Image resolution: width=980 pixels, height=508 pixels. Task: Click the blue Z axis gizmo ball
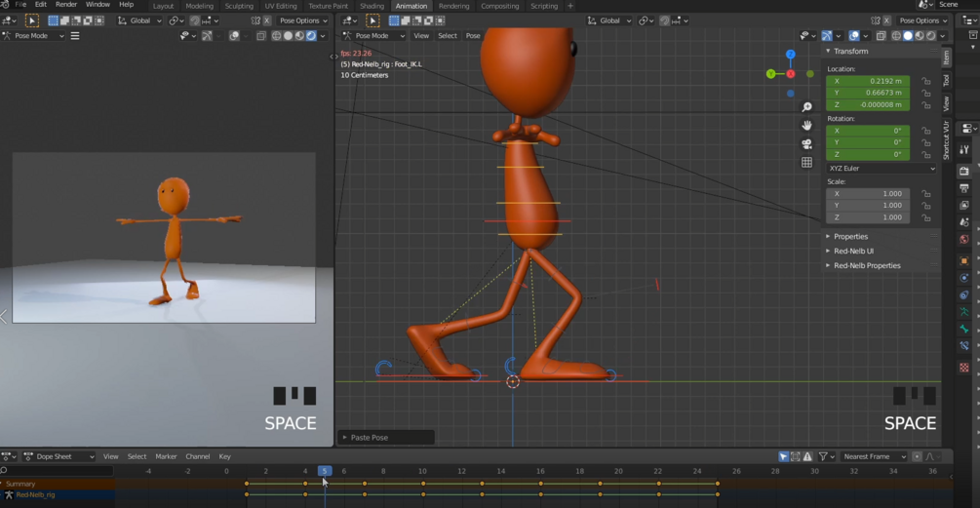point(791,55)
